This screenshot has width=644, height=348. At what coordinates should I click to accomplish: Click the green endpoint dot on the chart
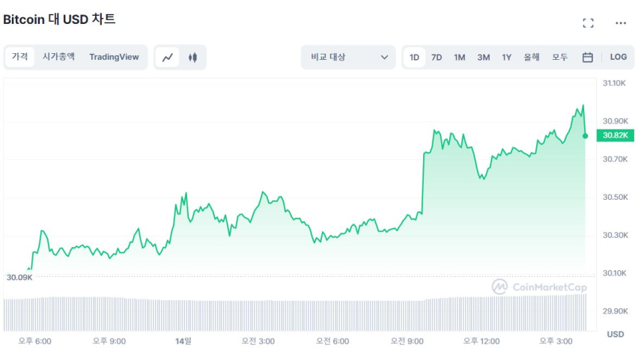pos(585,135)
